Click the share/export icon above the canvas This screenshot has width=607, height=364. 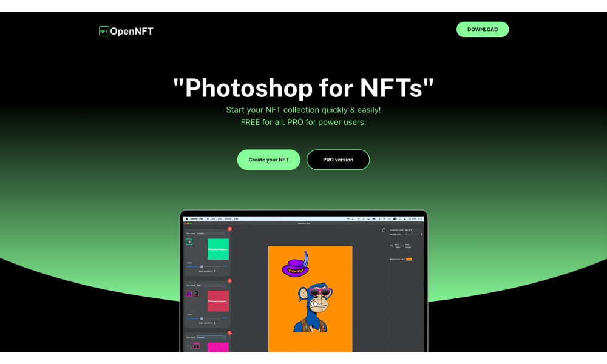(384, 230)
